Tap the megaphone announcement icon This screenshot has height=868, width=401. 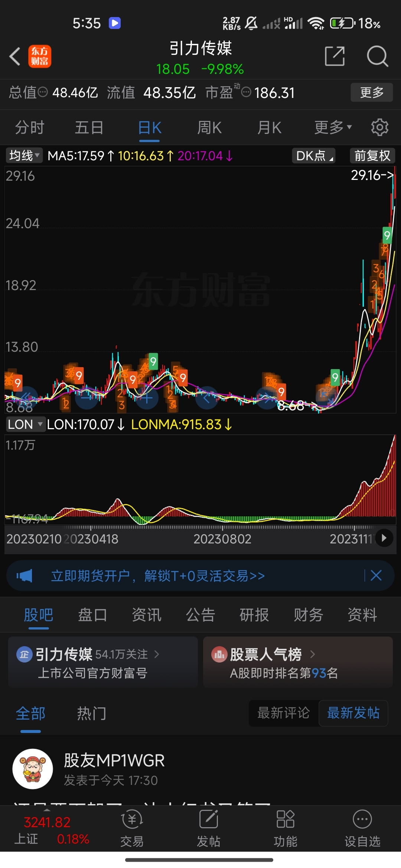[25, 576]
